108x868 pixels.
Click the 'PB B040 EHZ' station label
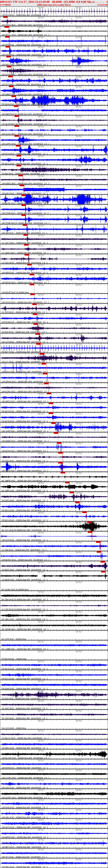tap(8, 689)
